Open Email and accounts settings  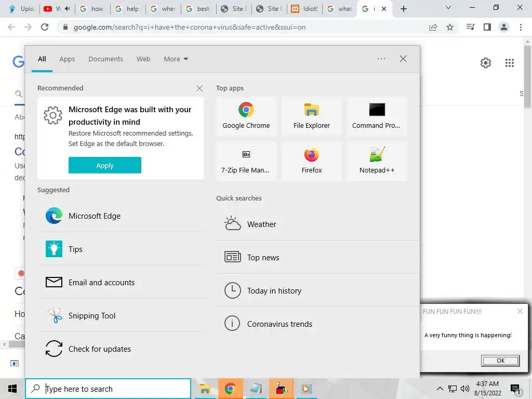tap(121, 282)
